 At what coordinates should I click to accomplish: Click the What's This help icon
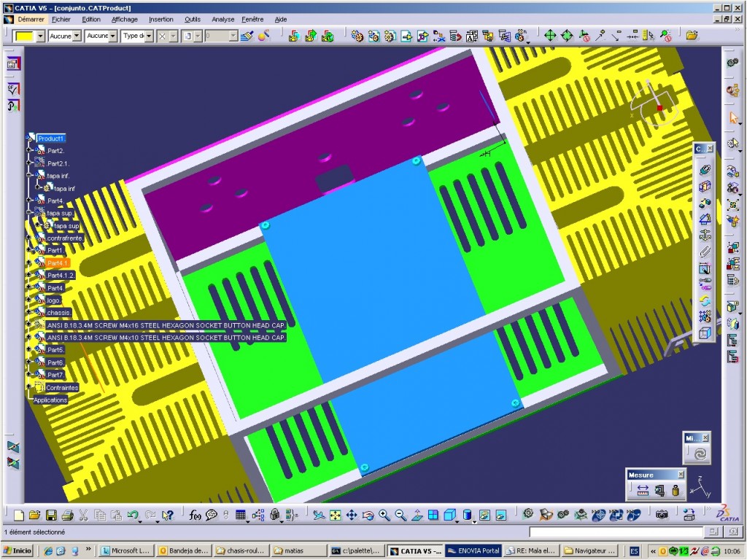point(167,515)
